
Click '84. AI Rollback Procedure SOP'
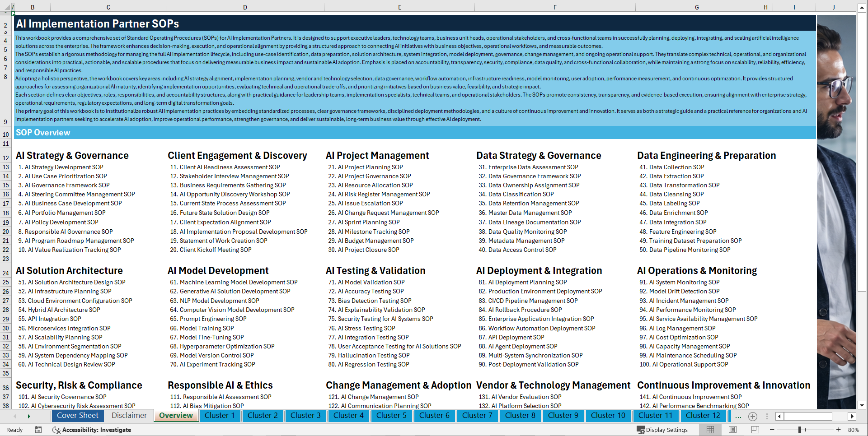pyautogui.click(x=520, y=310)
